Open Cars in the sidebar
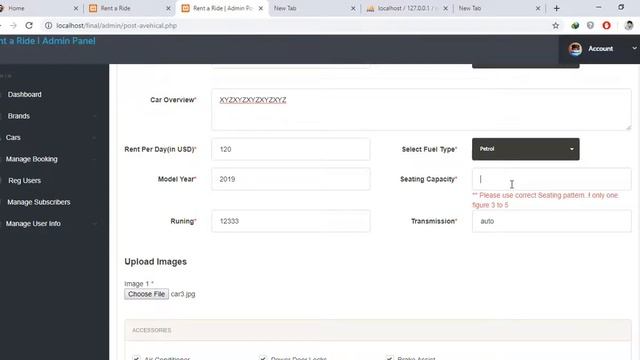Screen dimensions: 640x360 (13, 138)
